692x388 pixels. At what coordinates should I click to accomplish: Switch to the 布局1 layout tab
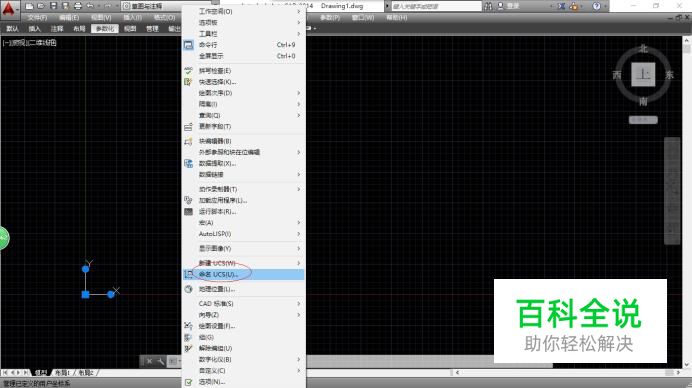point(62,373)
